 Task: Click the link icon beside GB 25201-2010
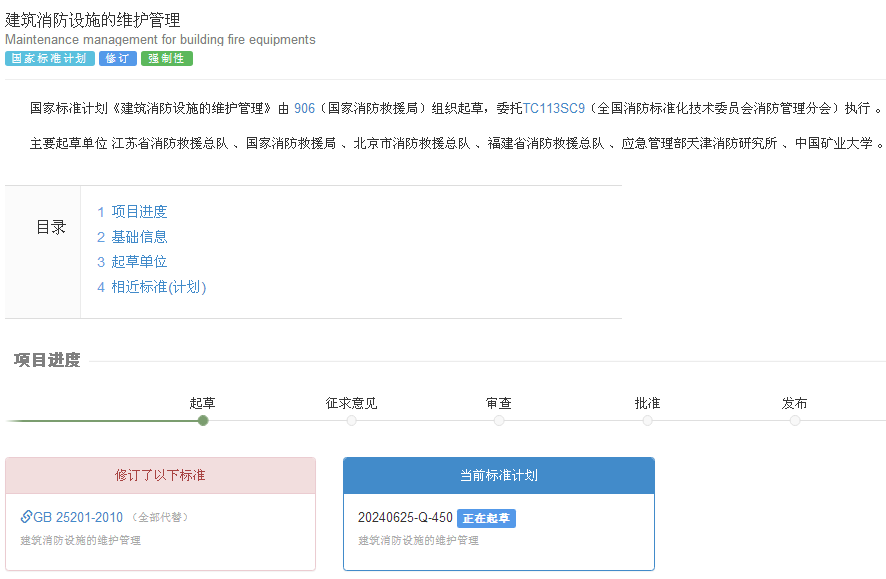click(x=27, y=517)
